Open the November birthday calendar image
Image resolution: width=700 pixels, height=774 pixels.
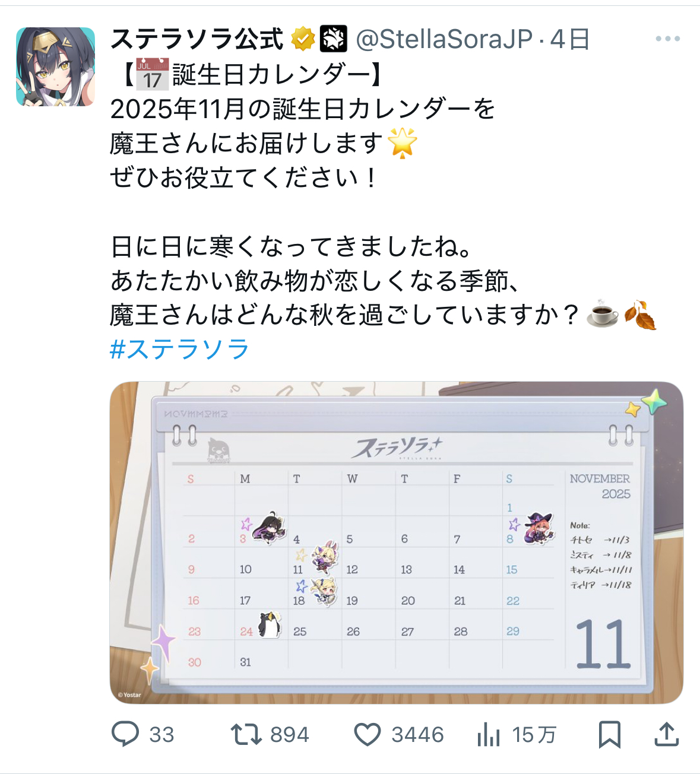[x=397, y=543]
